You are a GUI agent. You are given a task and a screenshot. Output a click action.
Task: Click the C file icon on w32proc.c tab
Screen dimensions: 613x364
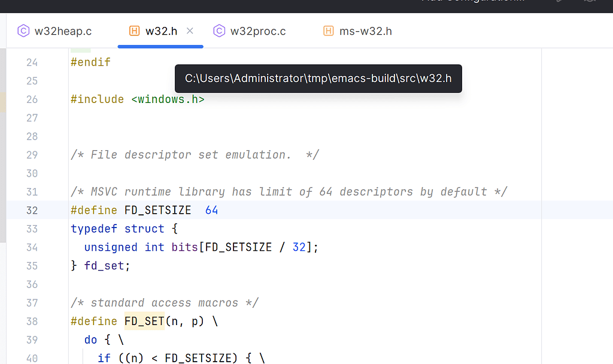click(219, 31)
